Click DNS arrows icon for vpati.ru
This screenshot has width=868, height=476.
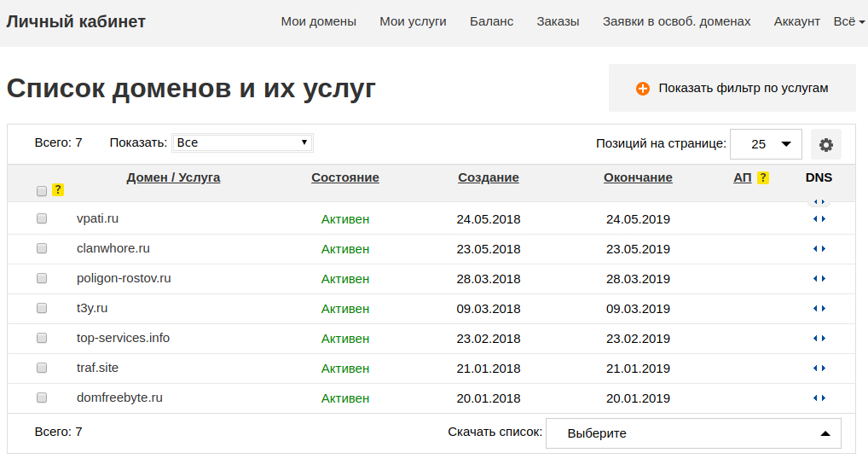click(819, 219)
